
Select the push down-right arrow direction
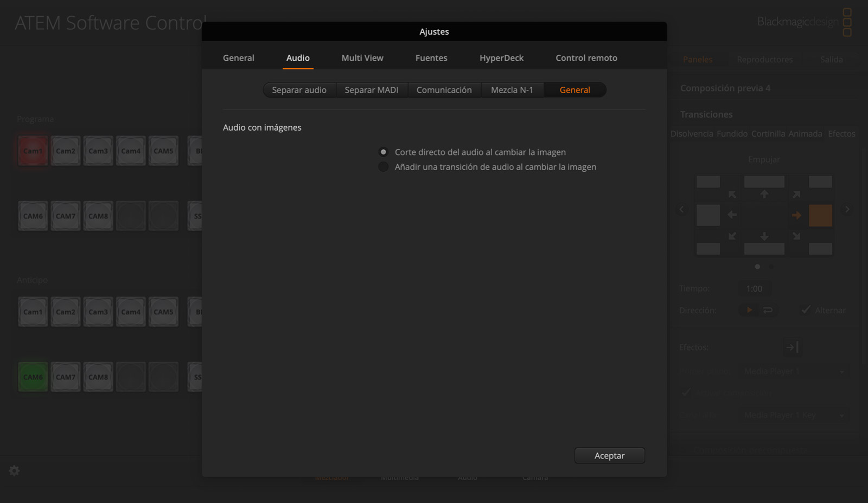pyautogui.click(x=796, y=236)
